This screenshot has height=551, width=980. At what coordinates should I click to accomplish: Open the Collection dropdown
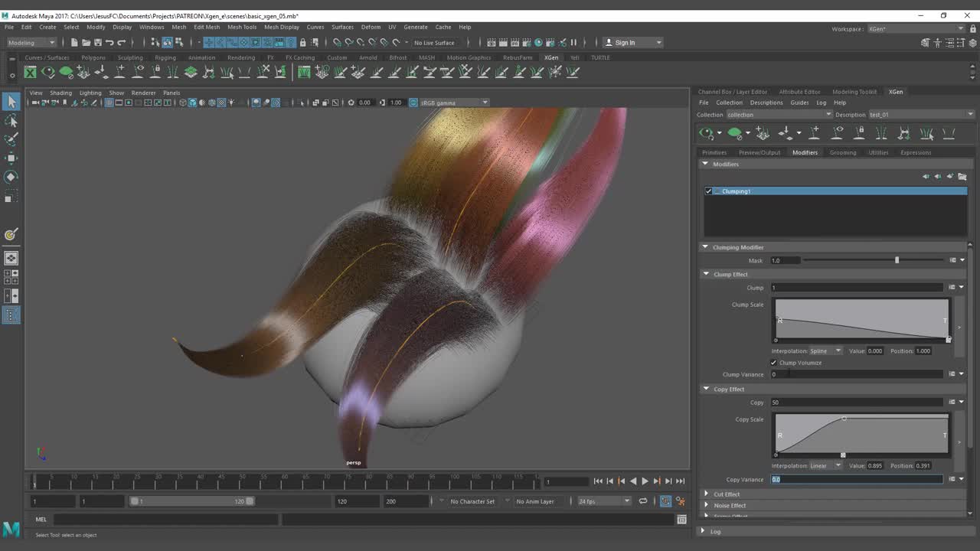(x=779, y=115)
